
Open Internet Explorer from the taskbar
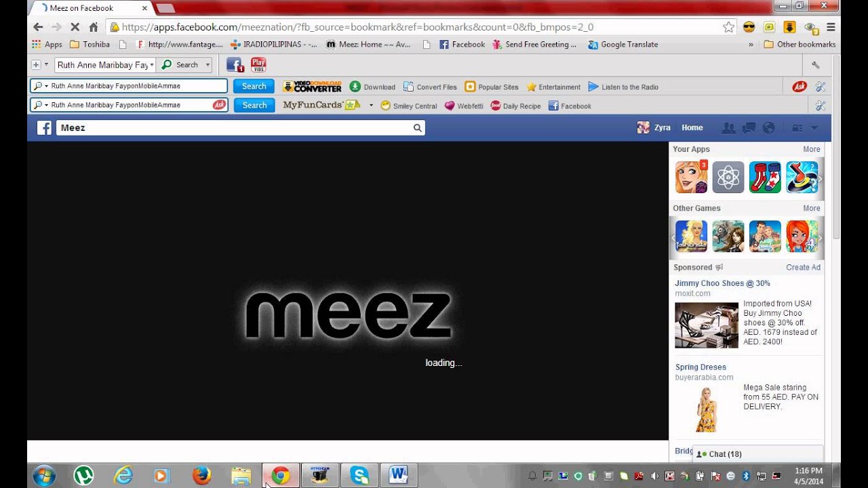pyautogui.click(x=123, y=475)
